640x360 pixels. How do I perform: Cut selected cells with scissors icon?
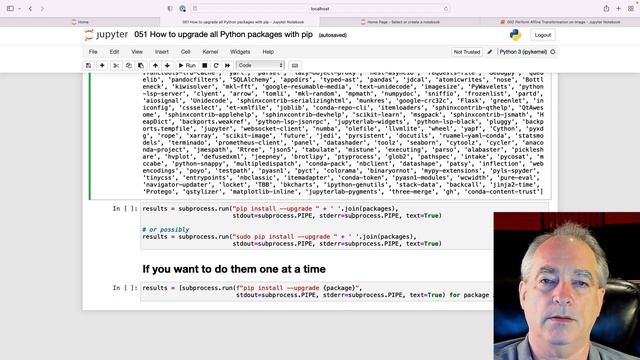[x=116, y=65]
